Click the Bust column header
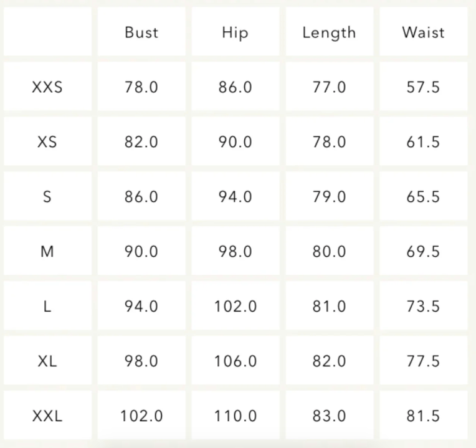 141,32
